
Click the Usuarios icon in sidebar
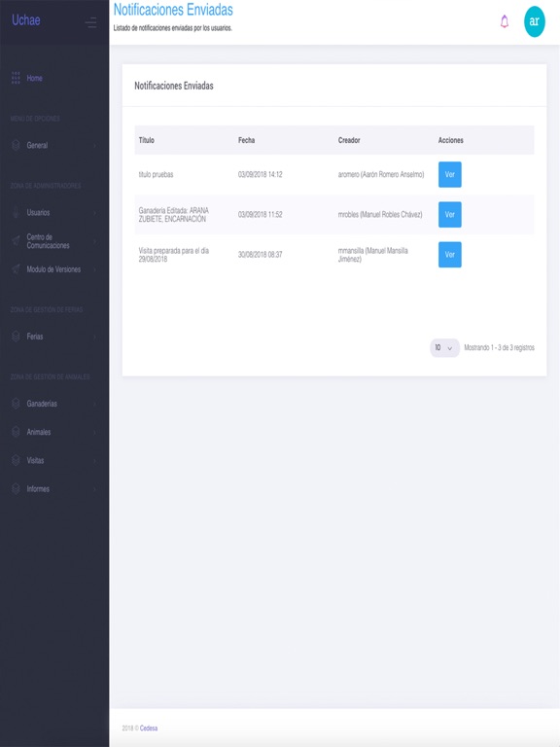16,212
